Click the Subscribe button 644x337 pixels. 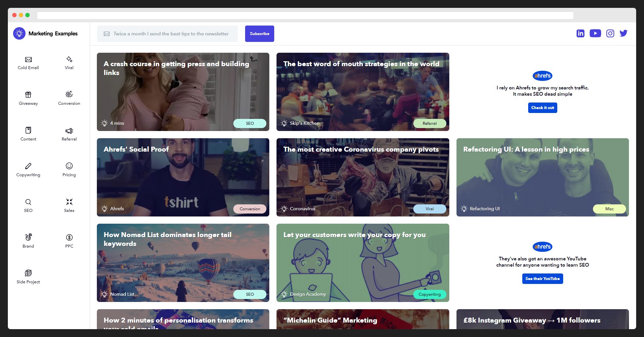[x=259, y=34]
